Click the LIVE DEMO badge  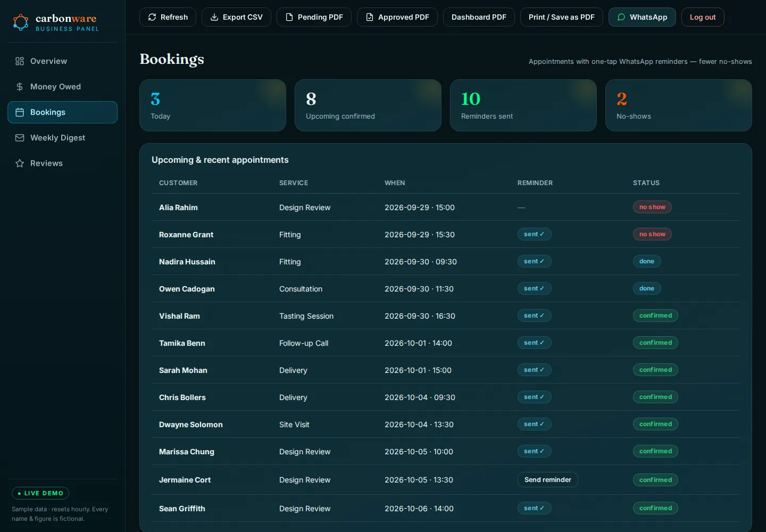[40, 493]
